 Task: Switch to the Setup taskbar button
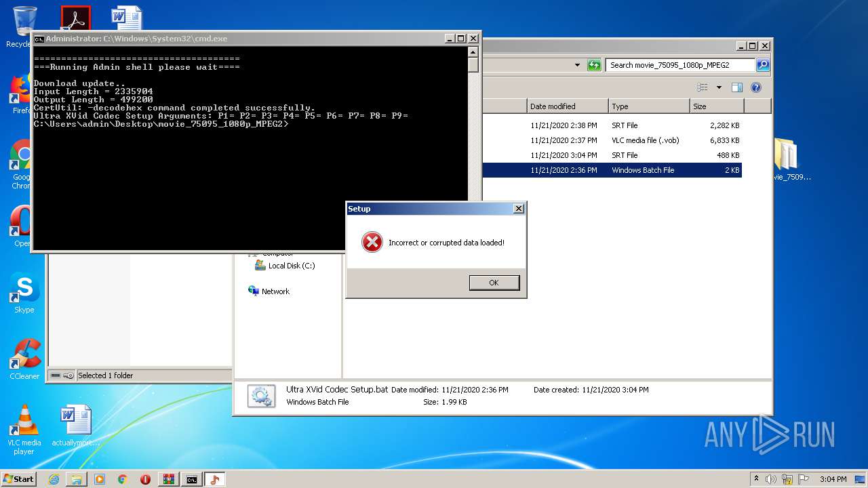(x=215, y=479)
